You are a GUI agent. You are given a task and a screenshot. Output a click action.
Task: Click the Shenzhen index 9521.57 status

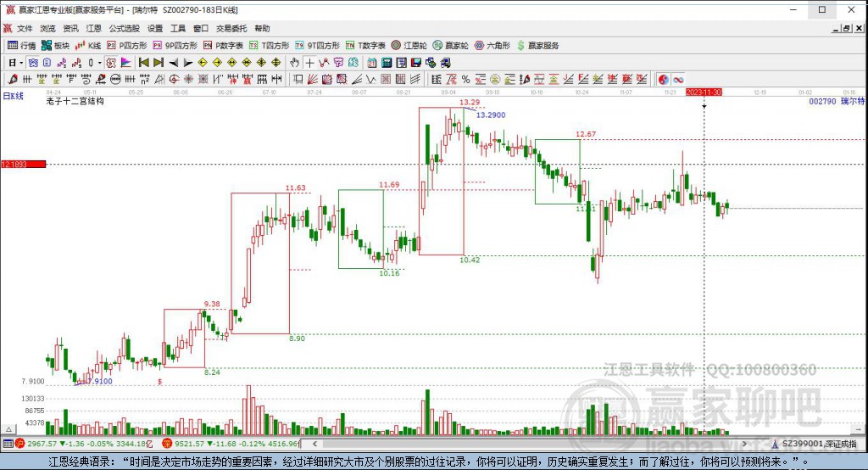(231, 444)
